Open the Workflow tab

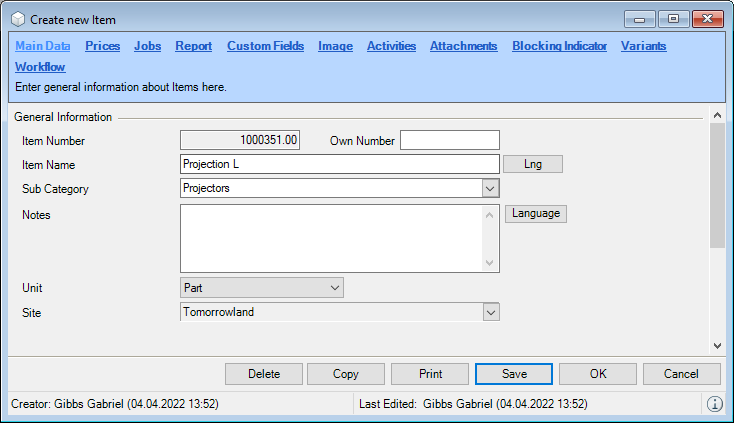pos(40,67)
